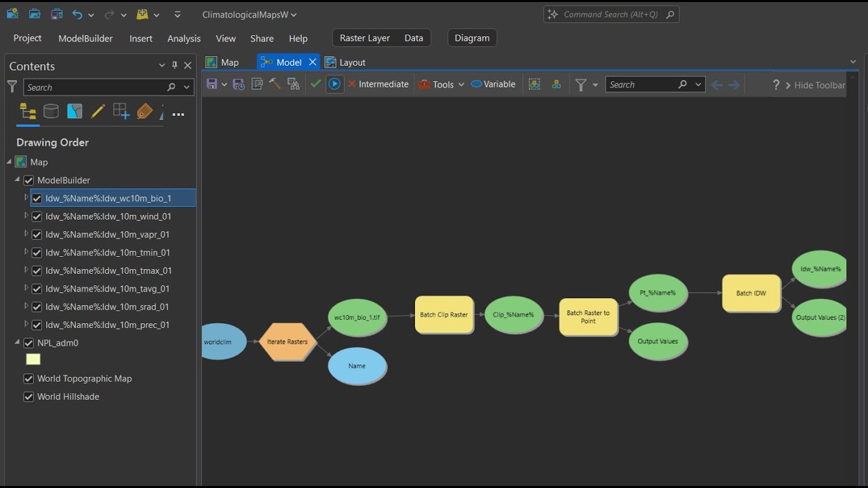The height and width of the screenshot is (488, 868).
Task: Select the Batch Clip Raster tool element
Action: click(444, 314)
